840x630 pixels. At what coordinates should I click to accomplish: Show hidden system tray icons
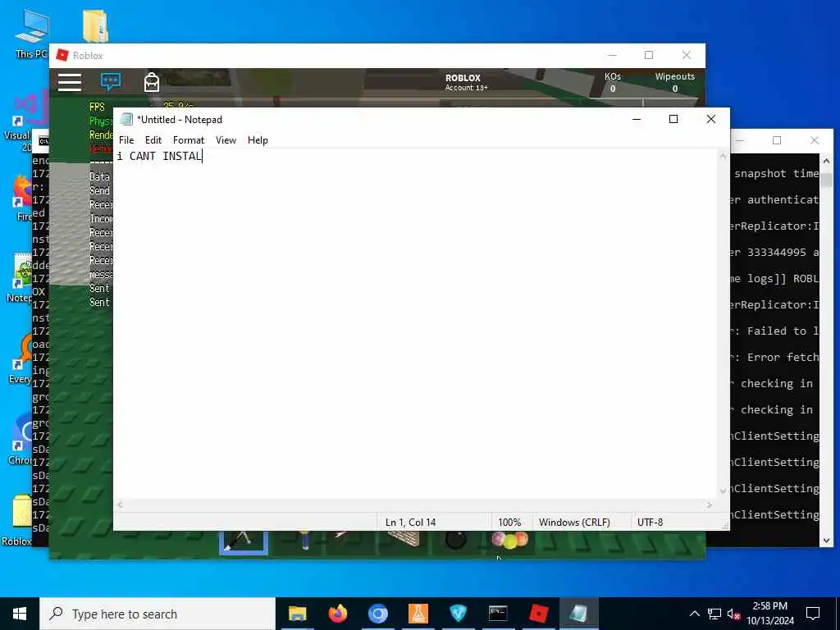point(694,614)
